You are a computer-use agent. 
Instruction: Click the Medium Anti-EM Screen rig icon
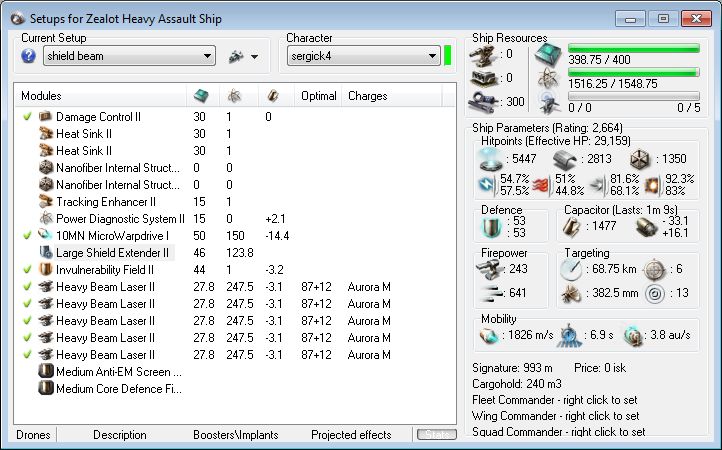pyautogui.click(x=46, y=371)
